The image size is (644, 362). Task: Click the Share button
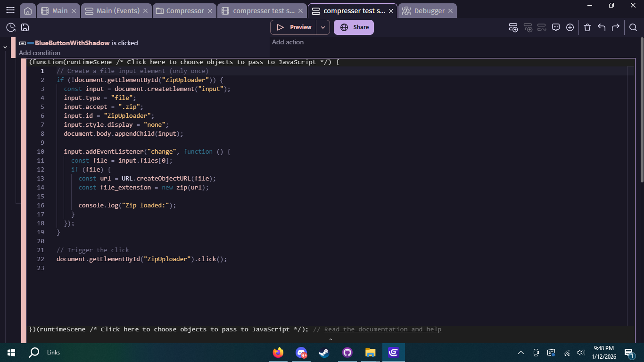click(354, 27)
